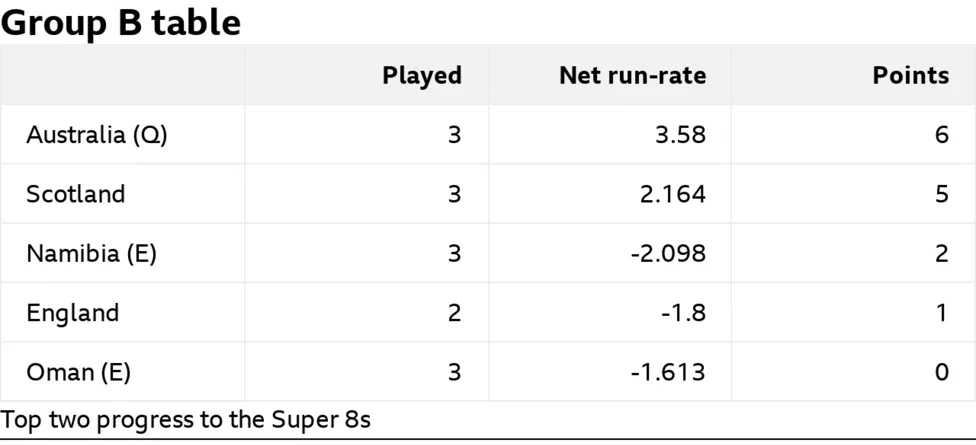Select the Australia (Q) team name
Image resolution: width=976 pixels, height=445 pixels.
point(96,135)
